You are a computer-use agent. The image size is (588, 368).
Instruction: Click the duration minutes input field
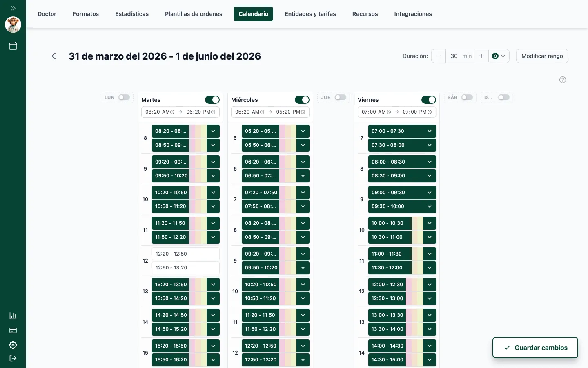pos(460,56)
